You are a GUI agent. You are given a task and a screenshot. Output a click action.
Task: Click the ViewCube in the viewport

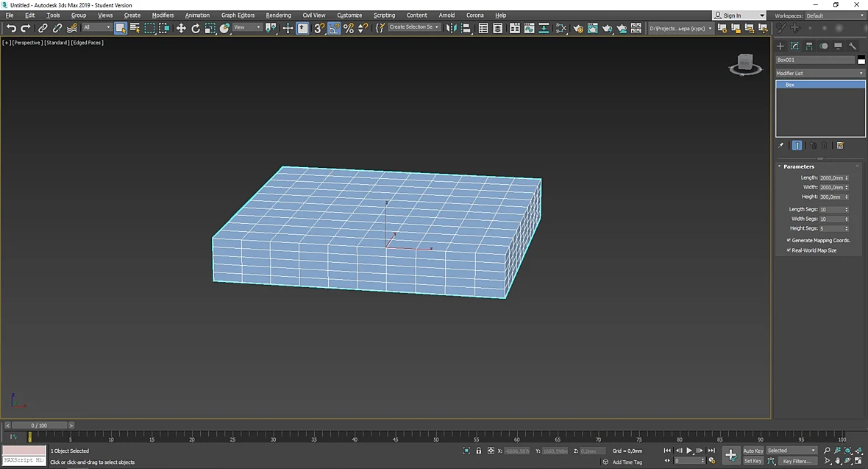(745, 64)
